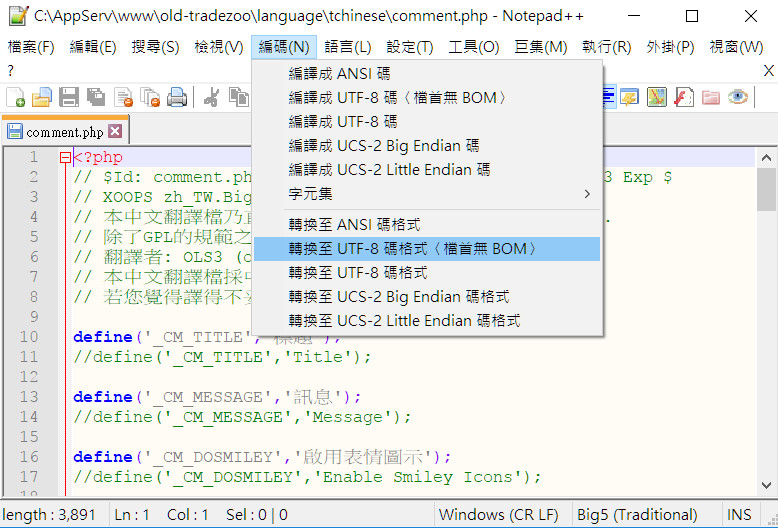Viewport: 778px width, 528px height.
Task: Select 編譯成 UTF-8 碼〈檔首無 BOM〉
Action: click(427, 98)
